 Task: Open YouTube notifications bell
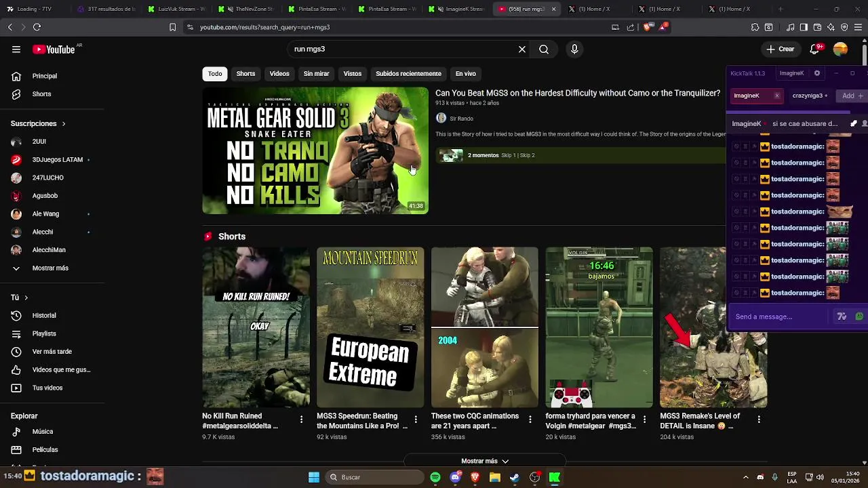click(x=815, y=49)
